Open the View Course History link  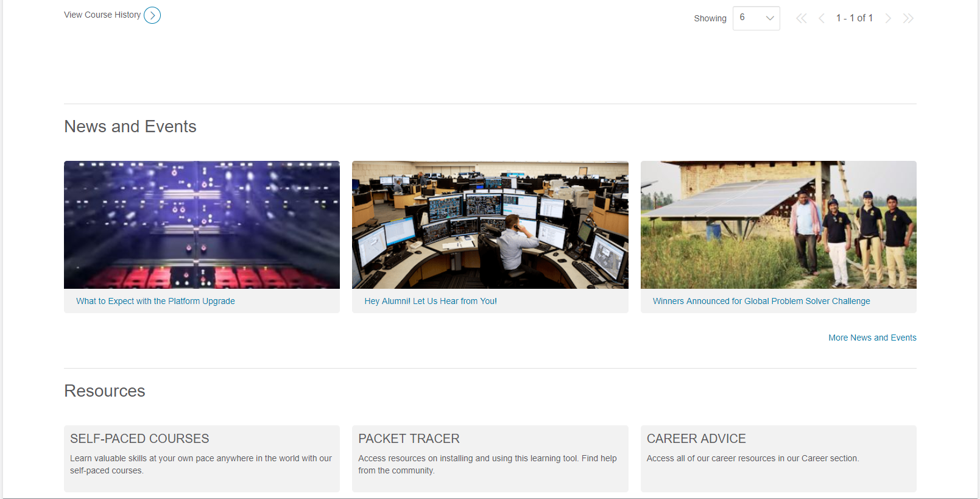tap(102, 15)
